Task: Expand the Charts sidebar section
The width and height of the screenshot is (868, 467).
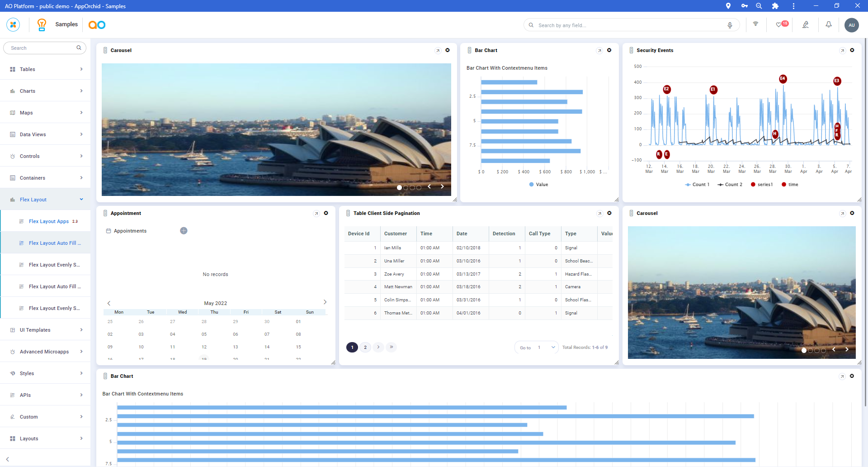Action: pos(45,91)
